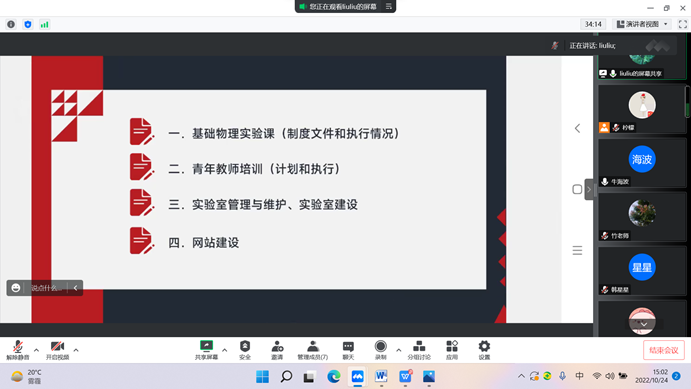Image resolution: width=691 pixels, height=389 pixels.
Task: Show hidden system tray icons
Action: pos(521,376)
